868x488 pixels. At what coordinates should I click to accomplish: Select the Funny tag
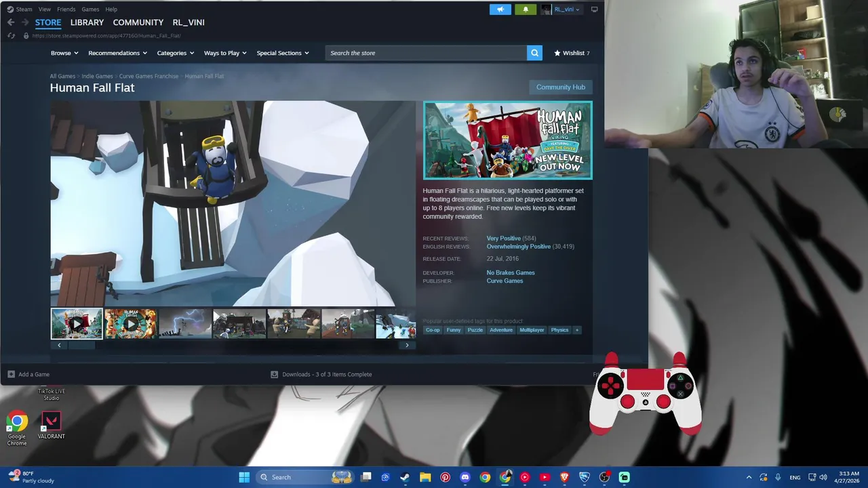coord(454,330)
